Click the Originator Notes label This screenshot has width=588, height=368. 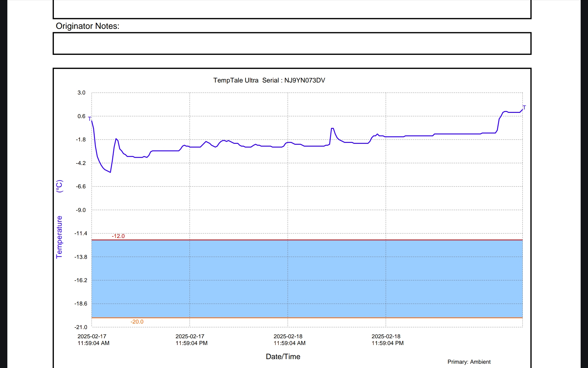click(87, 26)
